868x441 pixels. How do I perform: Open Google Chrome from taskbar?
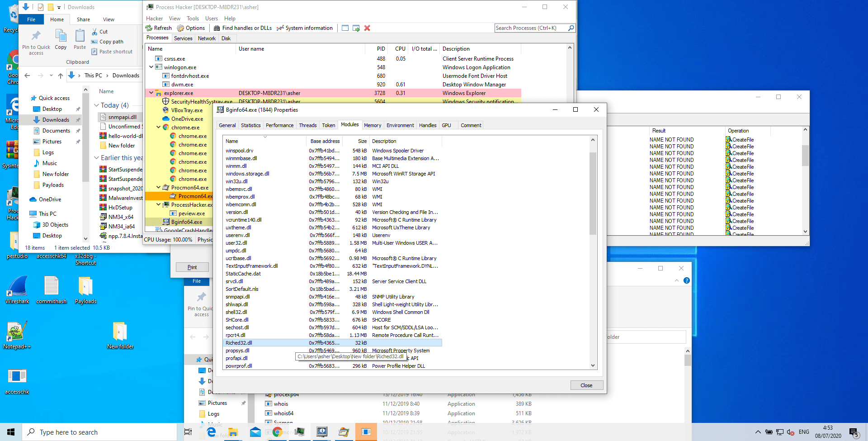[278, 432]
